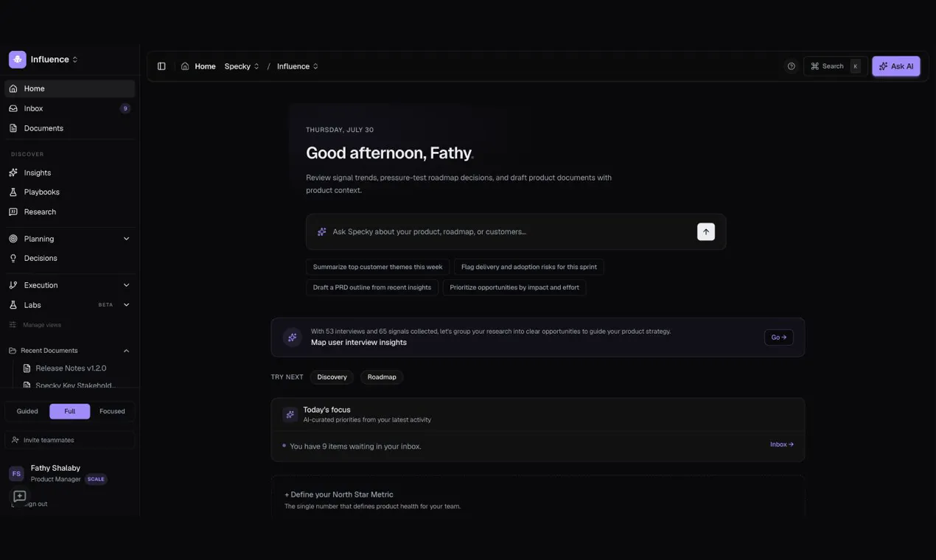Open Decisions in the sidebar
The width and height of the screenshot is (936, 560).
click(70, 259)
